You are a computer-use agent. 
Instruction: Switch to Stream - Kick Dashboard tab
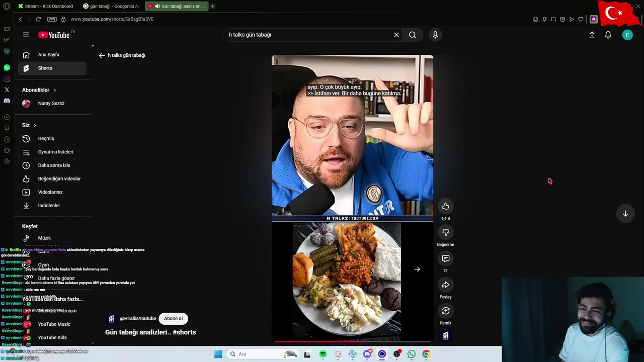[46, 6]
